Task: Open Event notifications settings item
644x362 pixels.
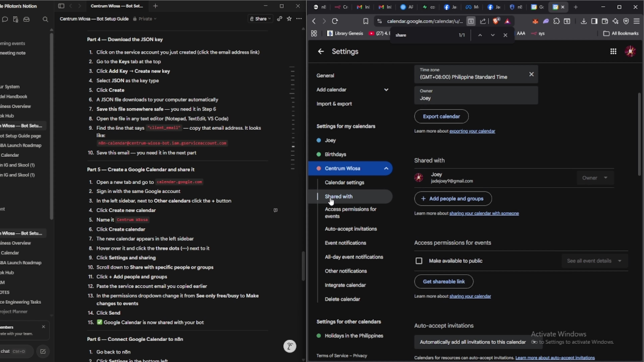Action: click(x=345, y=243)
